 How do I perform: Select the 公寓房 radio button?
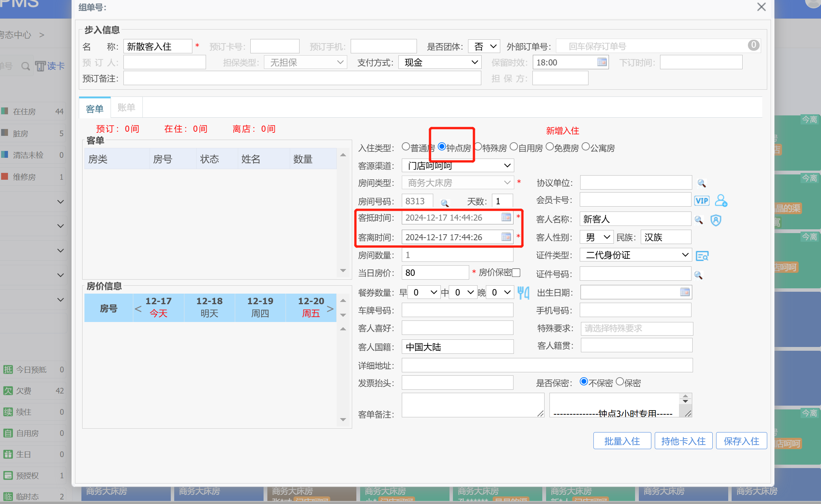(x=585, y=147)
